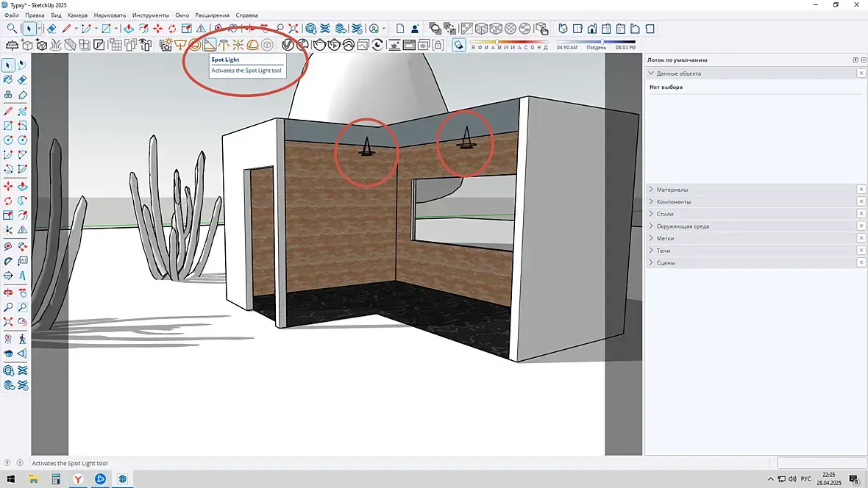Image resolution: width=868 pixels, height=488 pixels.
Task: Expand the Стили panel
Action: [x=651, y=214]
